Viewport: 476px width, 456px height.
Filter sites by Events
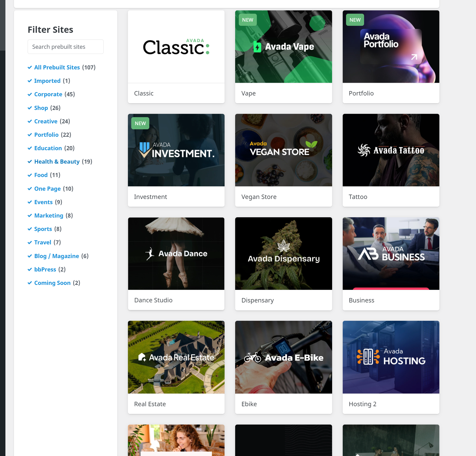[x=43, y=202]
